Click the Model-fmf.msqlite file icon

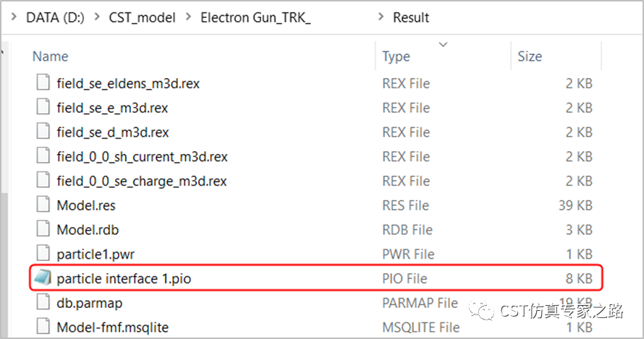tap(43, 326)
